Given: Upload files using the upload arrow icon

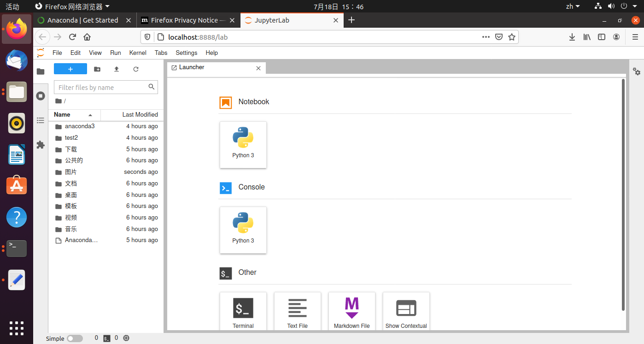Looking at the screenshot, I should point(116,69).
